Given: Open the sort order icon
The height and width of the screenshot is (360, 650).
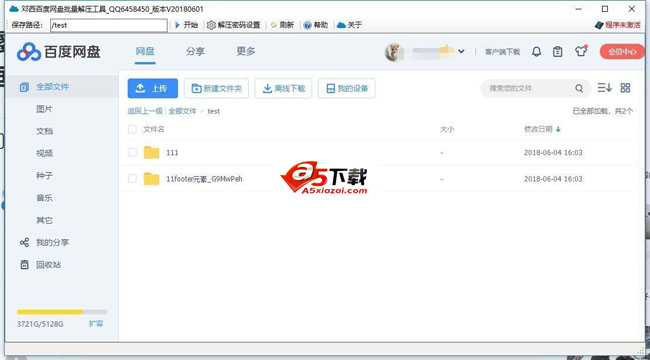Looking at the screenshot, I should point(604,88).
